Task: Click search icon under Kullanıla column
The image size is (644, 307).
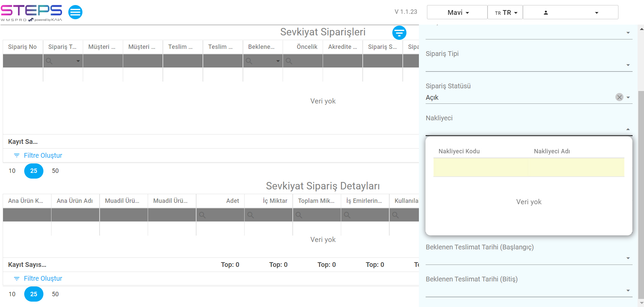Action: tap(396, 215)
